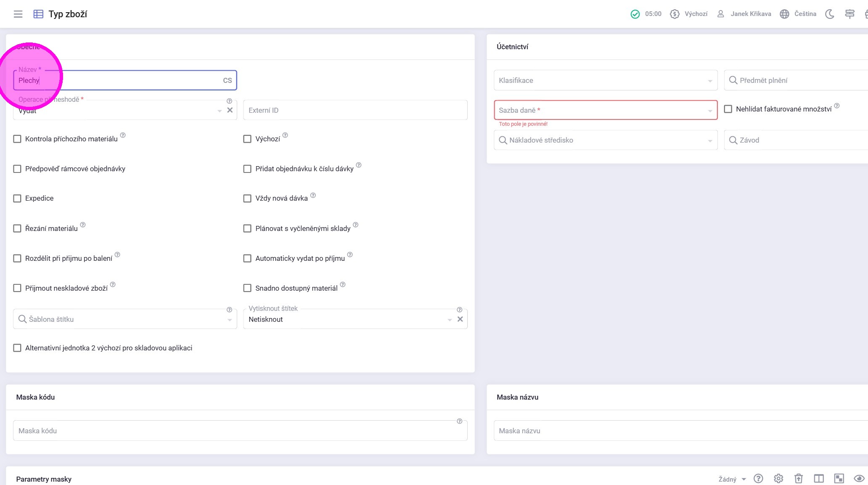The width and height of the screenshot is (868, 485).
Task: Click the restore from trash icon
Action: tap(798, 478)
